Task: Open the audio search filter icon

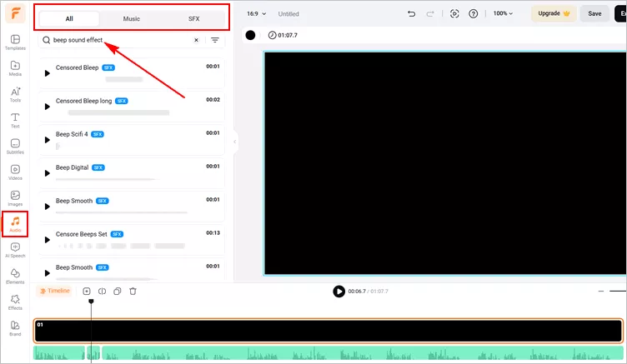Action: 215,40
